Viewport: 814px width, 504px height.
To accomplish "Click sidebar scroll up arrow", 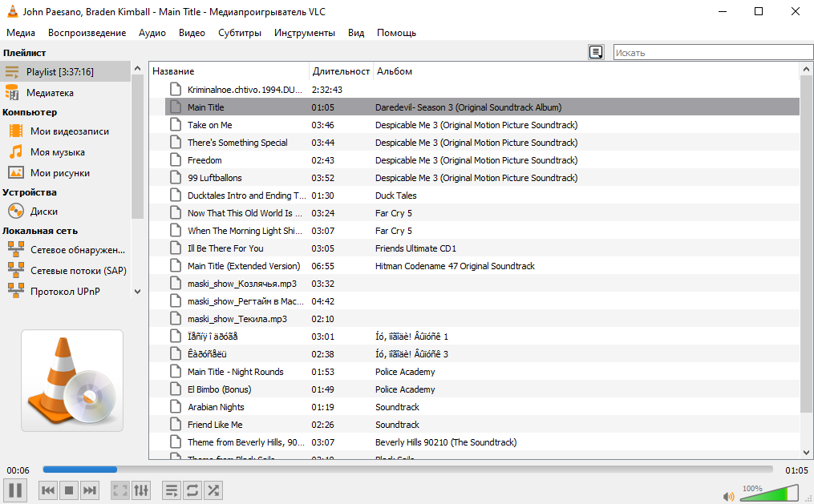I will coord(137,68).
